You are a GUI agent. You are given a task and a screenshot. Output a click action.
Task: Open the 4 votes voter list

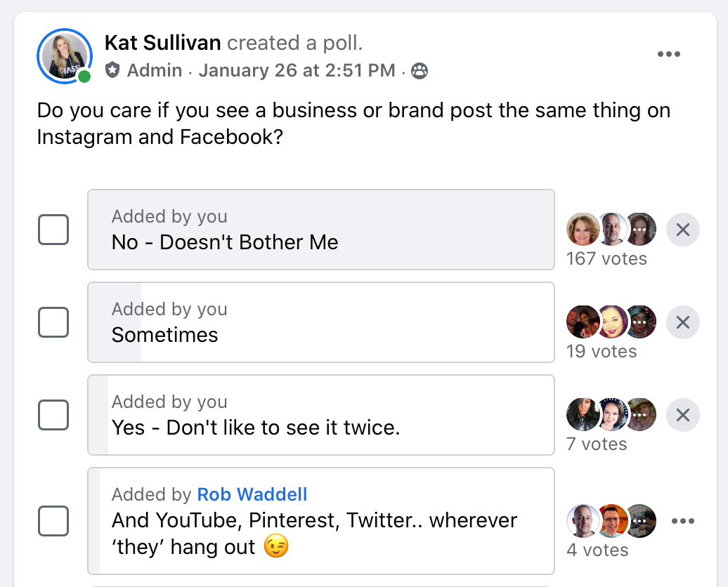pos(597,550)
